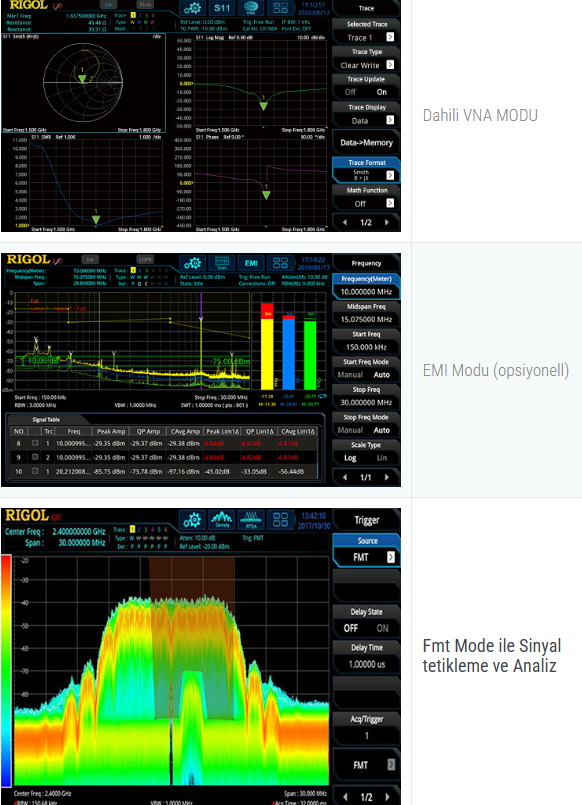The width and height of the screenshot is (582, 805).
Task: Click the Data->Memory button
Action: (x=366, y=143)
